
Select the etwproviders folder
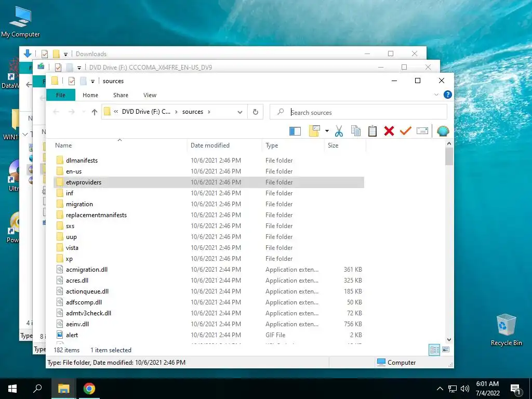click(x=209, y=182)
